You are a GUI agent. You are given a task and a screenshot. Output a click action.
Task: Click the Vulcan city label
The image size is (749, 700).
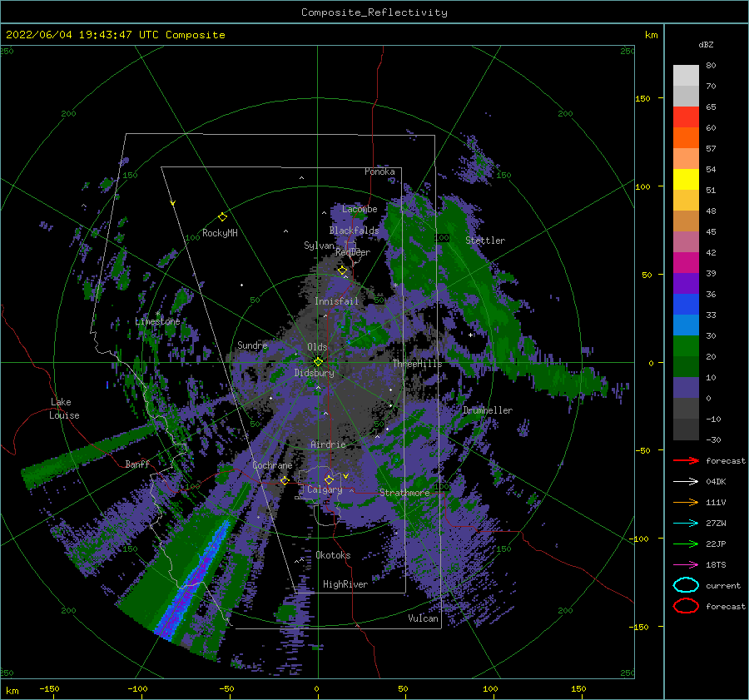(x=423, y=618)
